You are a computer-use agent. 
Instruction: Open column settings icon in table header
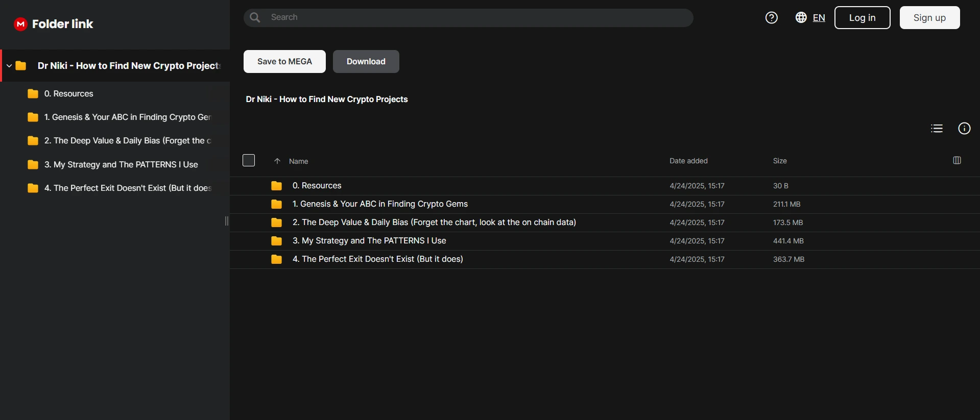tap(957, 160)
